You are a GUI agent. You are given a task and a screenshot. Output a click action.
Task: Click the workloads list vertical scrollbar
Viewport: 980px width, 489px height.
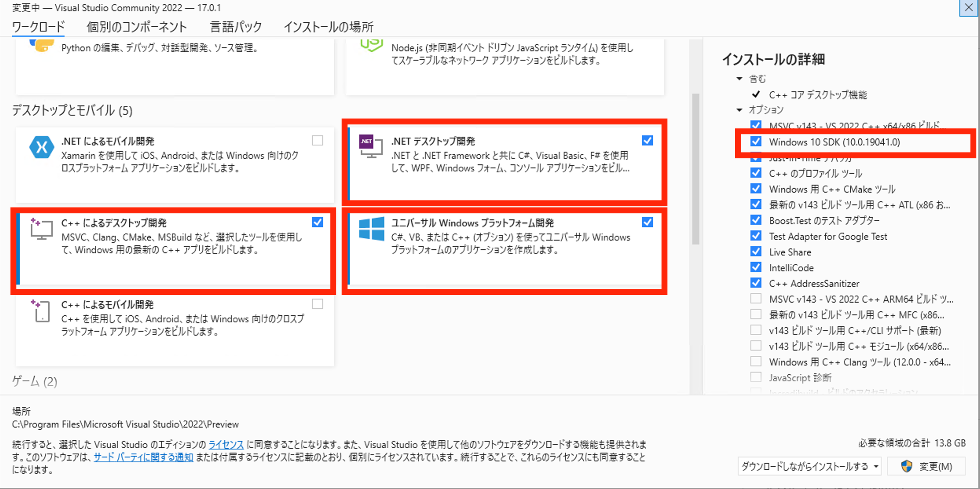pos(696,169)
